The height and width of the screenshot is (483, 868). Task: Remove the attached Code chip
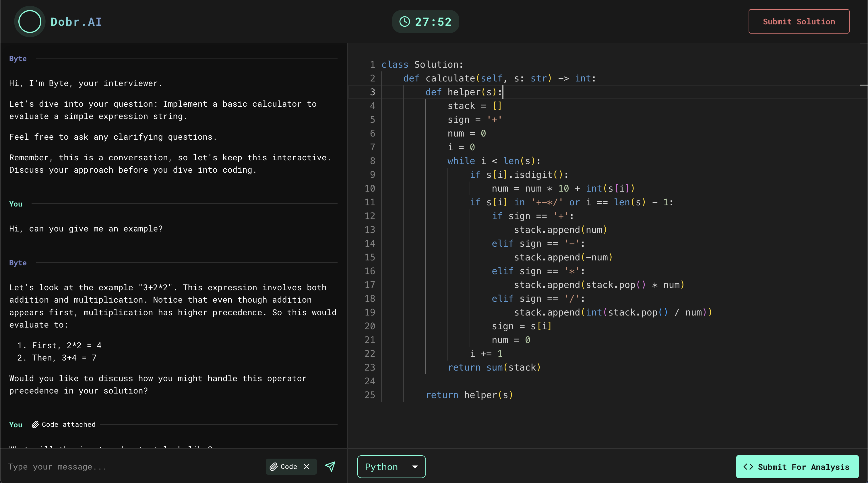306,466
